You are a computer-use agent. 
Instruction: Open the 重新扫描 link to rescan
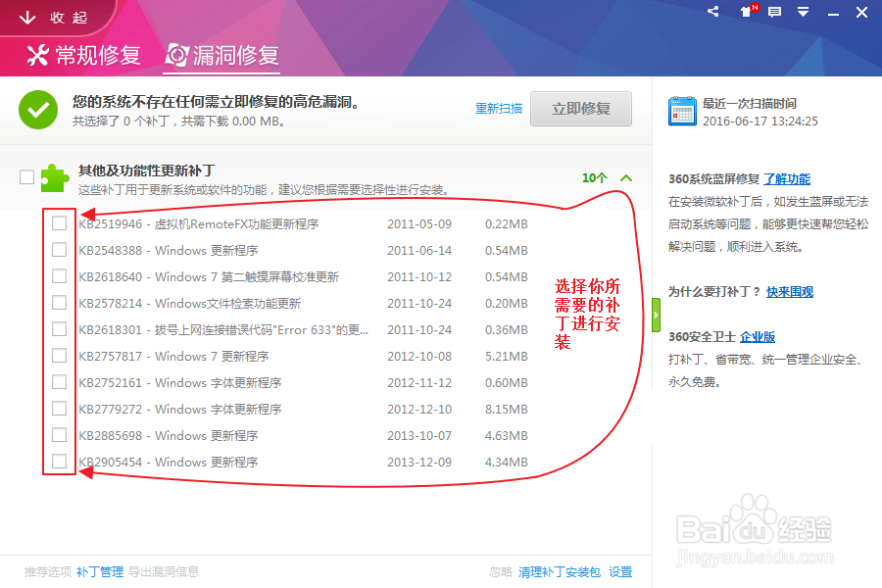tap(499, 110)
